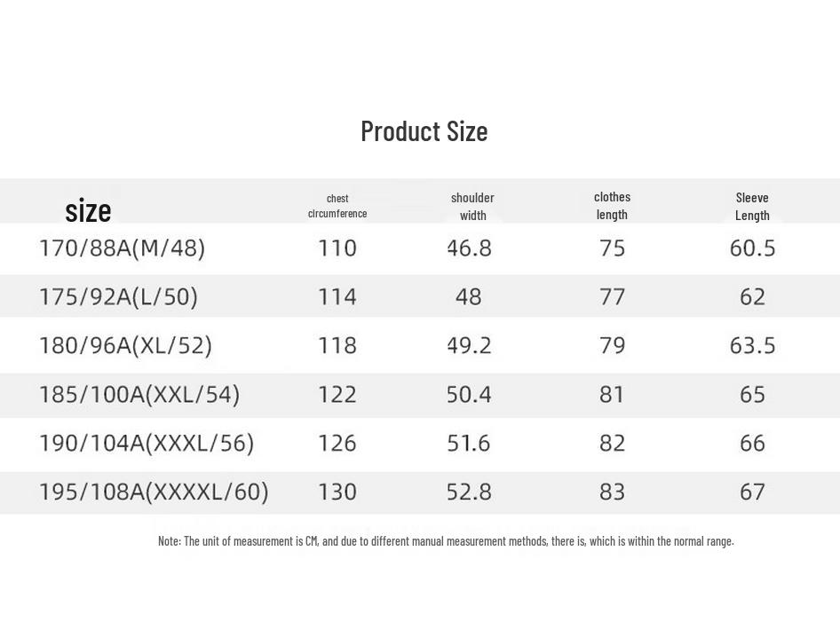Select the 170/88A(M/48) size row label
The width and height of the screenshot is (840, 630).
pyautogui.click(x=122, y=248)
